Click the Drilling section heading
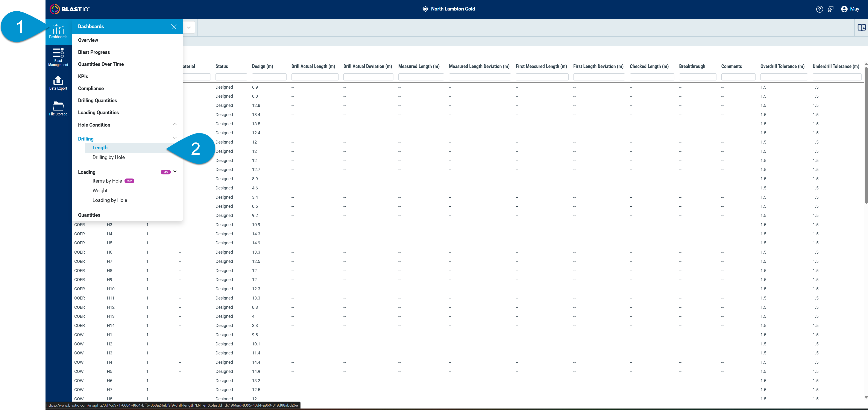868x410 pixels. click(86, 139)
